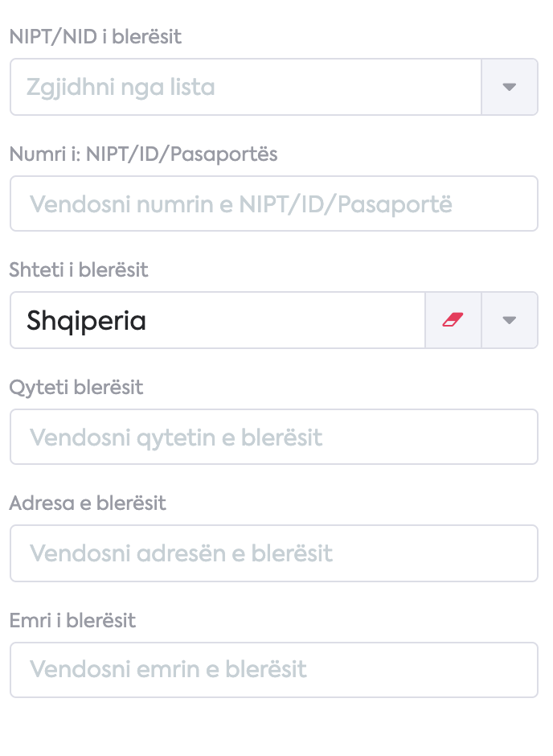Viewport: 553px width, 756px height.
Task: Click the NIPT/ID/Pasaportë placeholder text
Action: [x=241, y=205]
